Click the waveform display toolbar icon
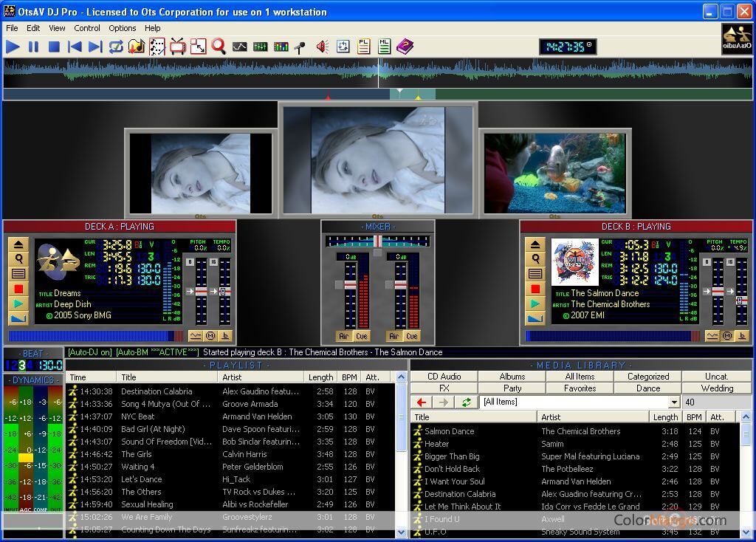Image resolution: width=756 pixels, height=542 pixels. click(x=239, y=47)
